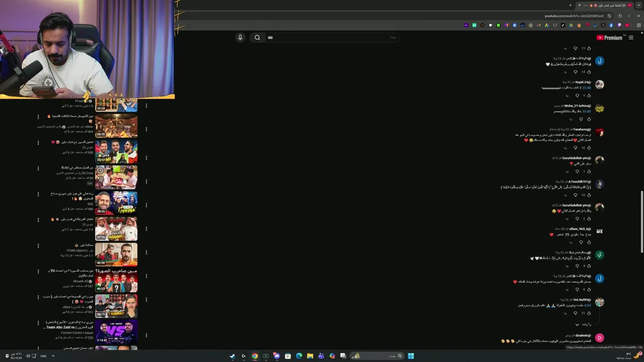Open Farahsmq's channel from username
This screenshot has width=644, height=362.
click(582, 129)
